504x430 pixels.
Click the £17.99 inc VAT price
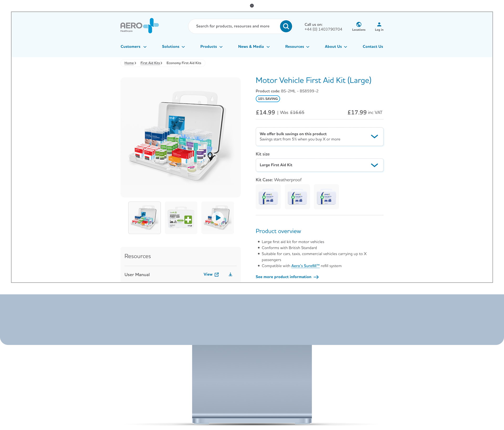(x=365, y=113)
